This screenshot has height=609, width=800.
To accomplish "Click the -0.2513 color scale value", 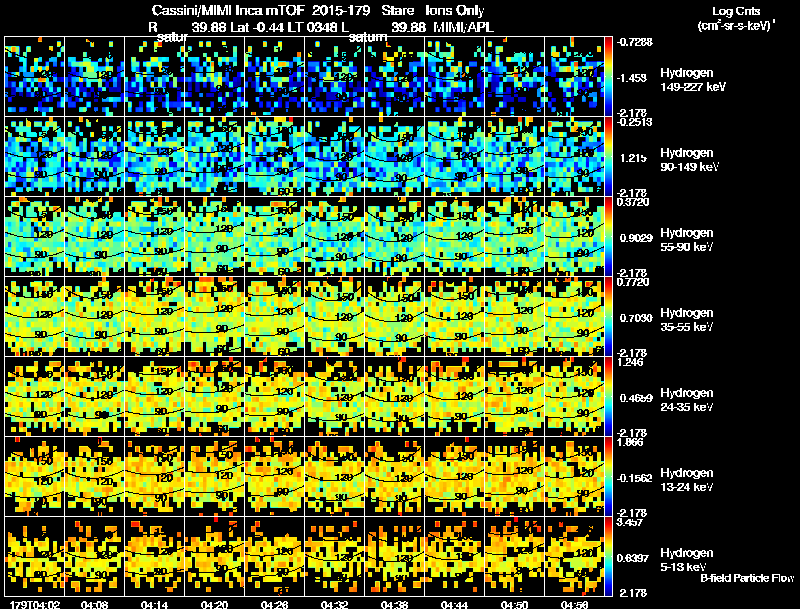I will click(635, 122).
